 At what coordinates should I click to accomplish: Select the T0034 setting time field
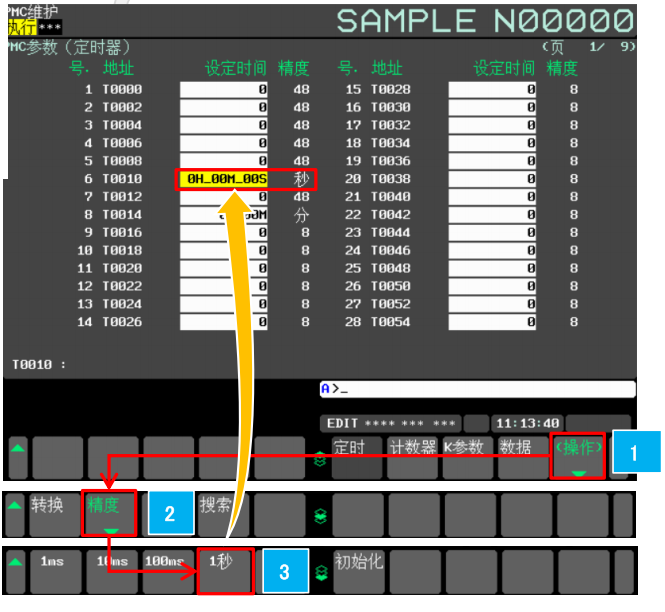[492, 143]
